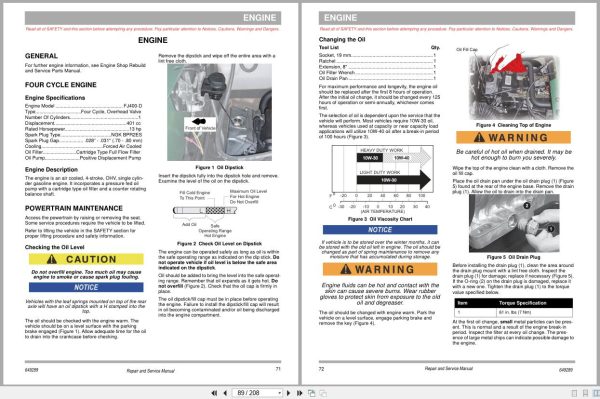Image resolution: width=600 pixels, height=399 pixels.
Task: Click the WARNING banner under Figure 4
Action: click(513, 137)
